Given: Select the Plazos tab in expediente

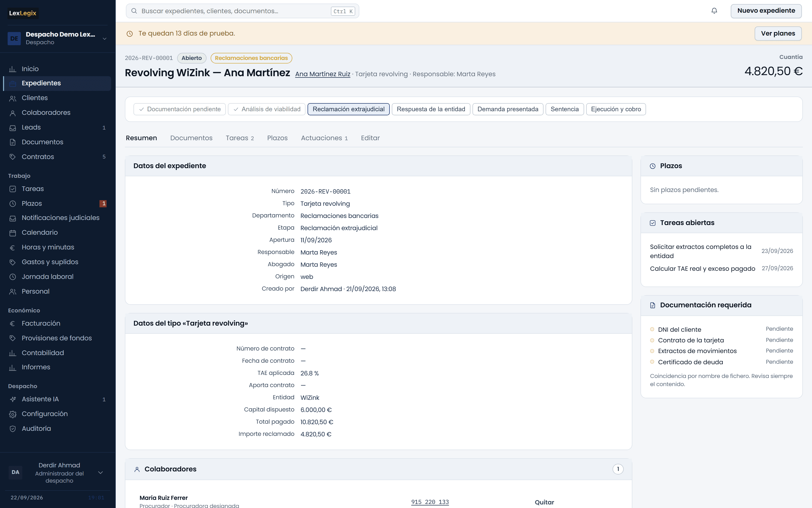Looking at the screenshot, I should (x=277, y=138).
